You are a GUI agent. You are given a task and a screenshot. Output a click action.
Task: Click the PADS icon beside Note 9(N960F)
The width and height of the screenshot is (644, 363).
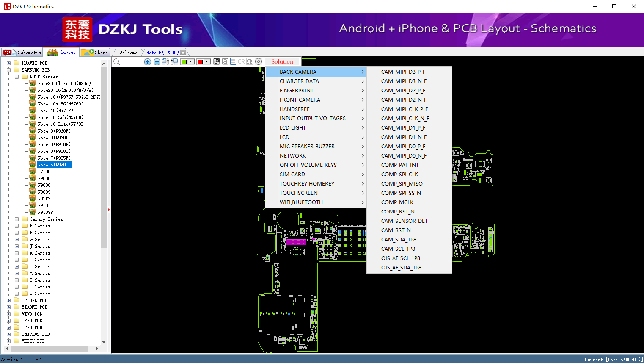tap(33, 131)
